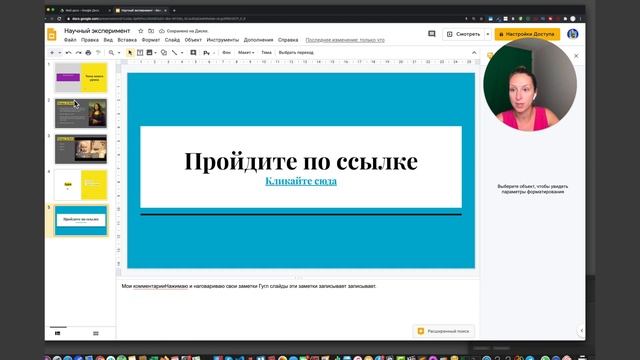
Task: Click the Пройдите по ссылке title text
Action: coord(301,161)
